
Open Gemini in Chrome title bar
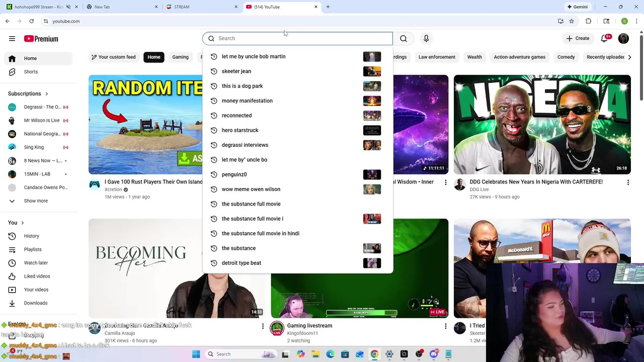pyautogui.click(x=577, y=7)
